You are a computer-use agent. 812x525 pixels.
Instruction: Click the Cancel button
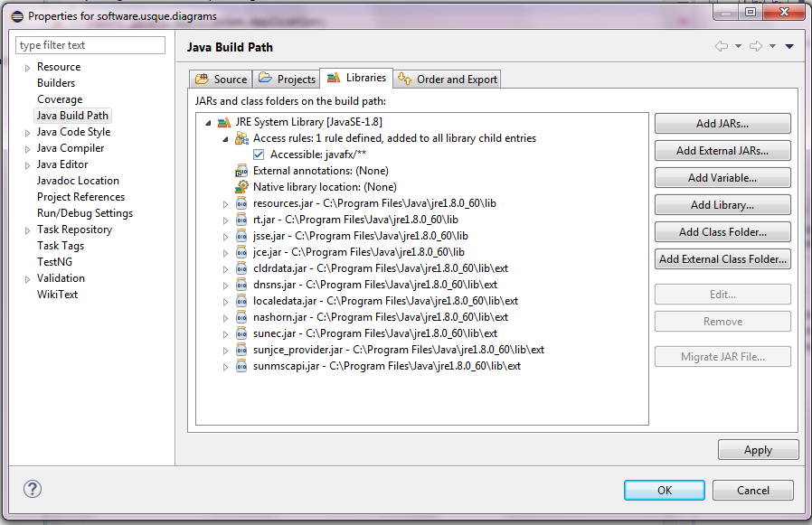[753, 491]
